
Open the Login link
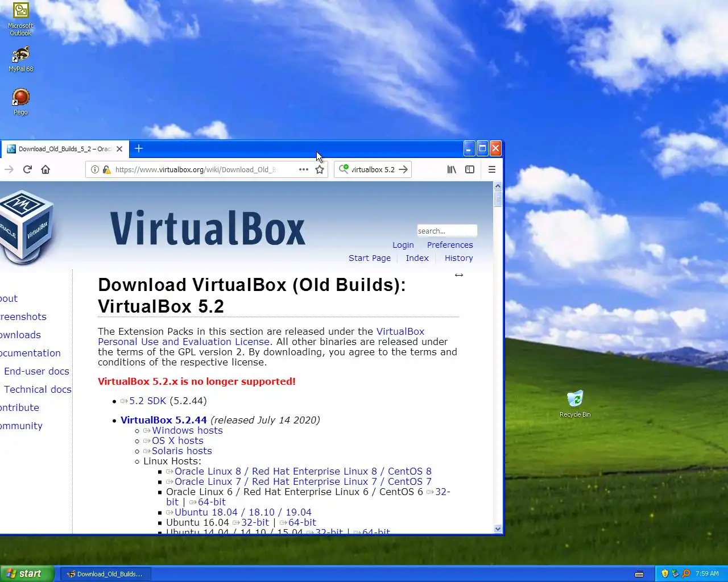(403, 245)
